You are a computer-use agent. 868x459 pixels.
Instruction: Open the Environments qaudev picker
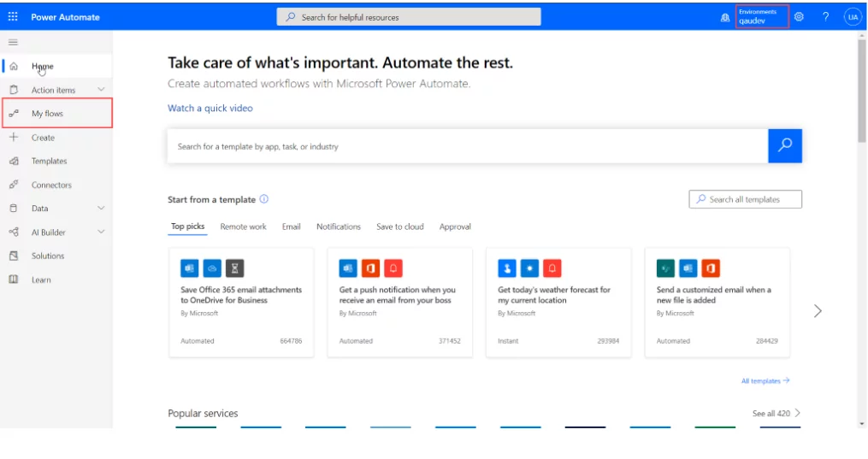762,16
